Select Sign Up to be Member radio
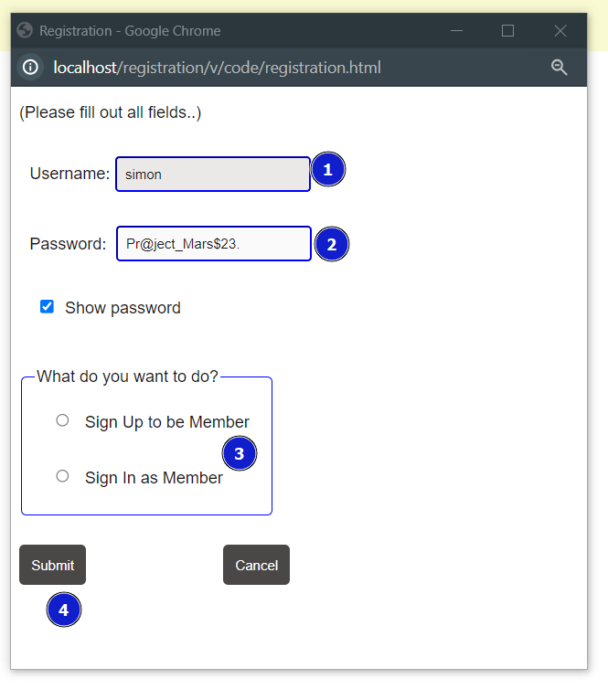Viewport: 608px width, 700px height. click(x=62, y=420)
